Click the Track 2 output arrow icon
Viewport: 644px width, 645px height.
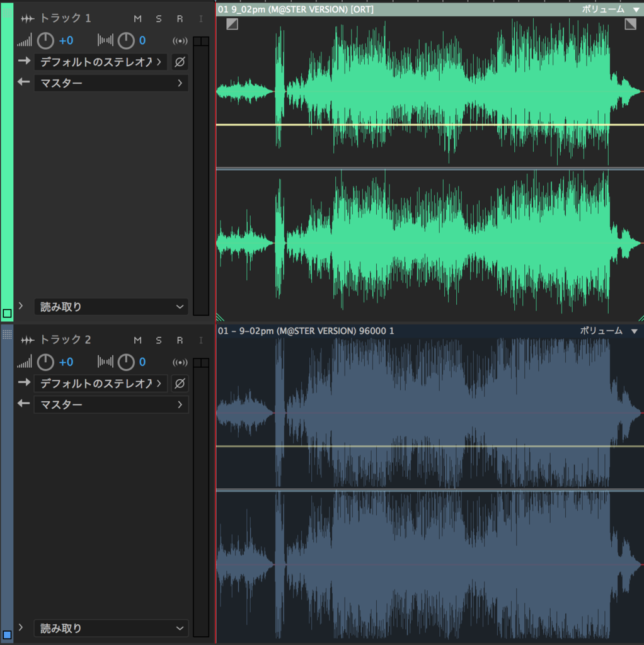[24, 404]
